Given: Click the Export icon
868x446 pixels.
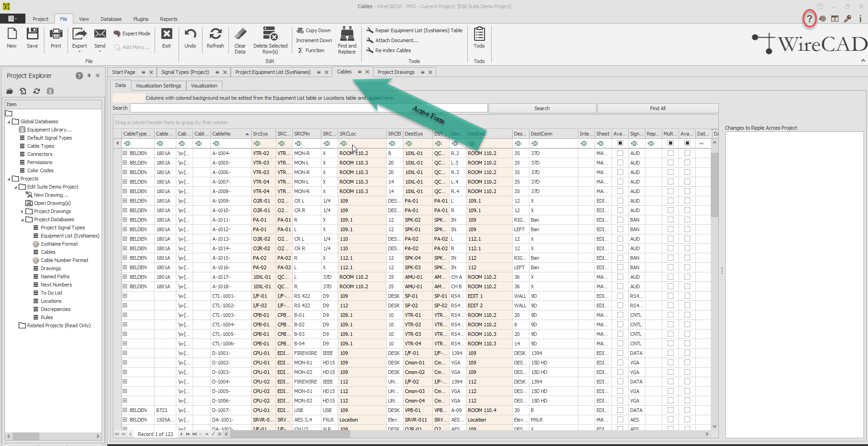Looking at the screenshot, I should [79, 34].
